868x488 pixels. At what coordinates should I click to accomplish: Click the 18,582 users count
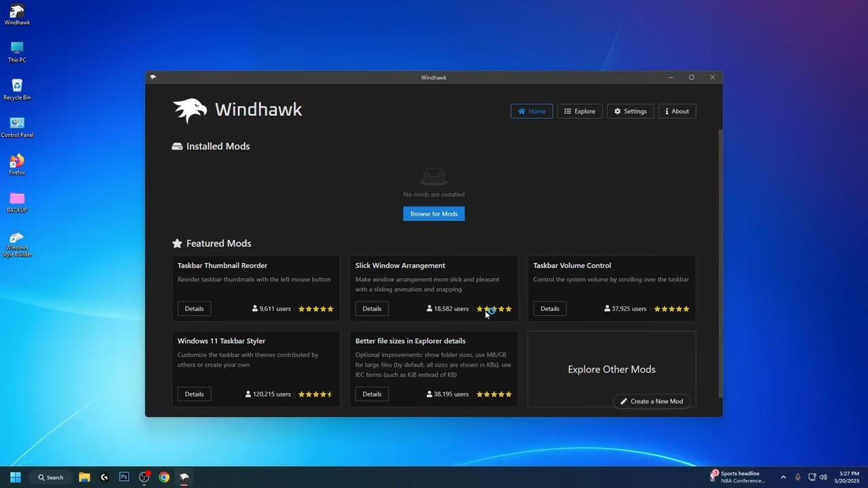coord(448,309)
